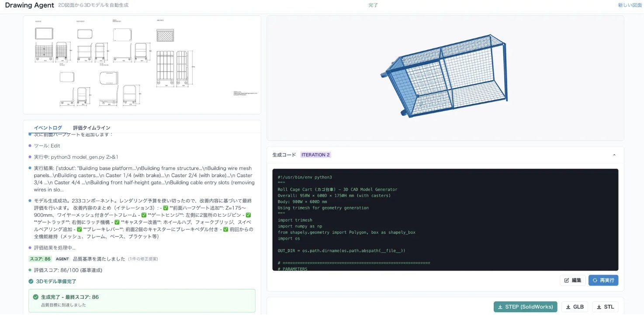Download the GLB model file

pos(575,307)
